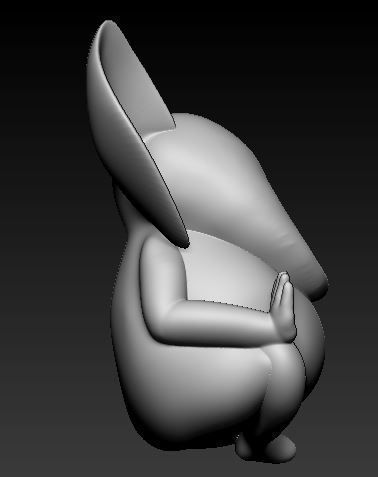This screenshot has height=477, width=378.
Task: Click the model's pressed-together praying hands
Action: point(284,307)
